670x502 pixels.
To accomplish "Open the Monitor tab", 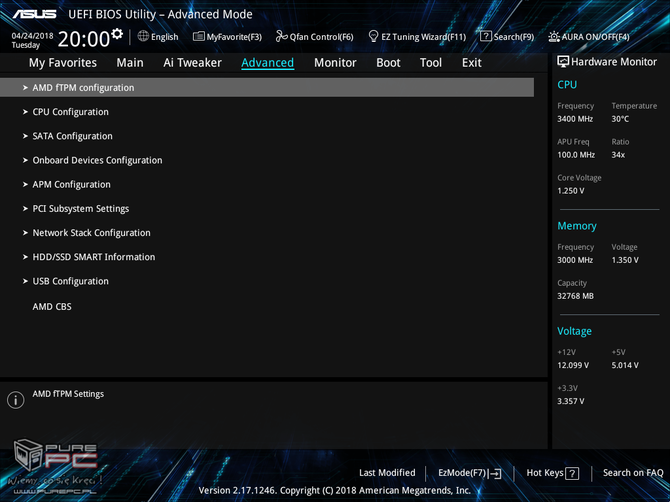I will coord(335,63).
